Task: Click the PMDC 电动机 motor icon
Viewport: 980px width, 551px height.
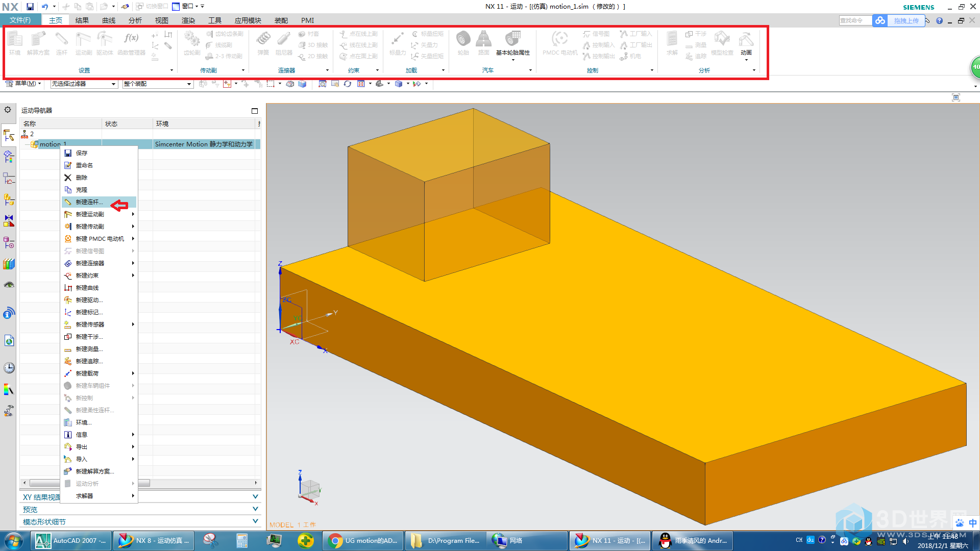Action: [x=560, y=43]
